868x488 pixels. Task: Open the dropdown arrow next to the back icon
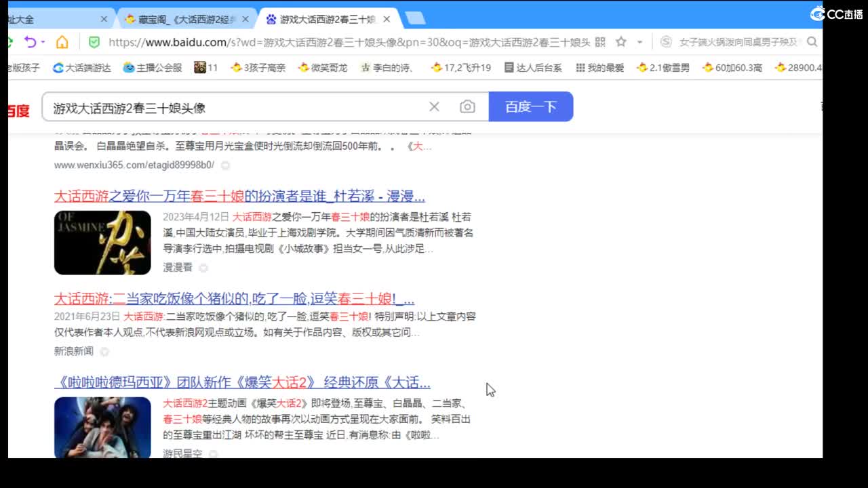[x=43, y=42]
